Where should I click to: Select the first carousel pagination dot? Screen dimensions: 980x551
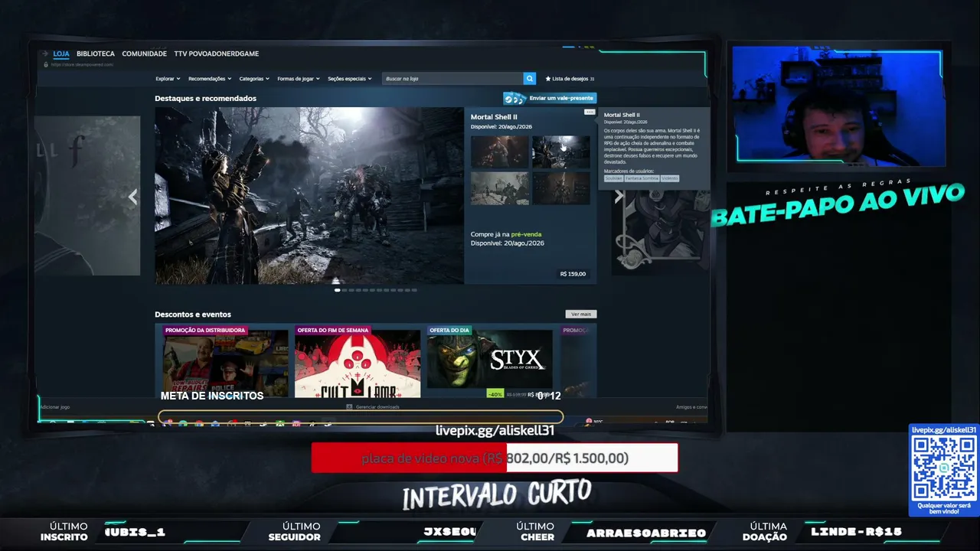pyautogui.click(x=338, y=290)
